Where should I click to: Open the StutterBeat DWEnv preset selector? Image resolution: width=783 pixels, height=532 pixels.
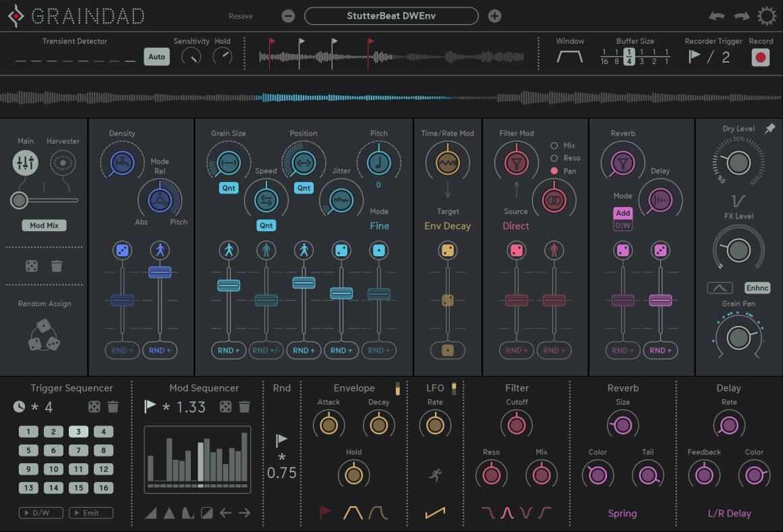pos(391,16)
